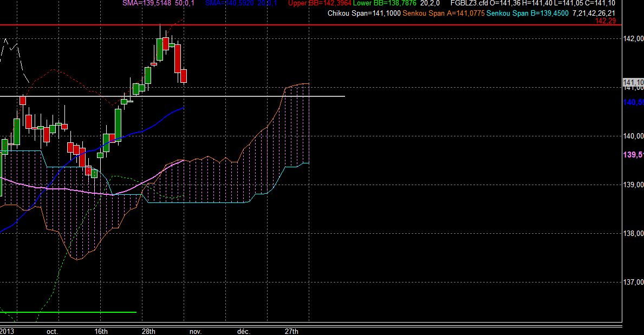Click the 16th date axis label
The height and width of the screenshot is (335, 644).
[101, 331]
